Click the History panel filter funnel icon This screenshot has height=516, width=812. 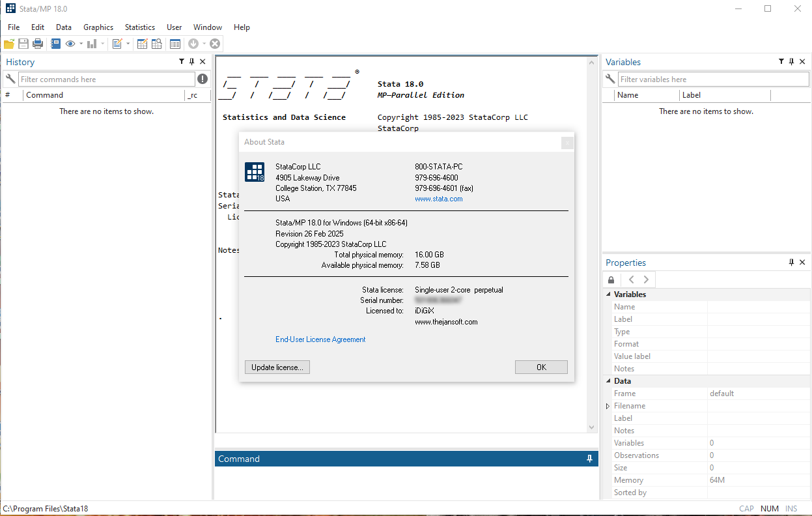tap(182, 62)
